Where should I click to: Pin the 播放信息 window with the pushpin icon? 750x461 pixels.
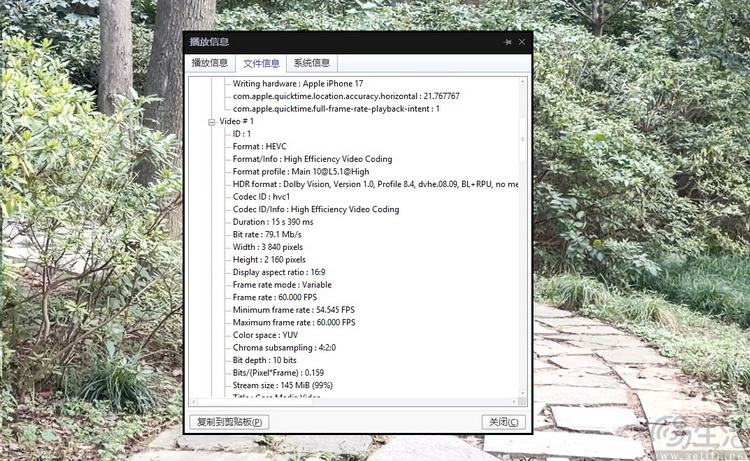click(508, 42)
